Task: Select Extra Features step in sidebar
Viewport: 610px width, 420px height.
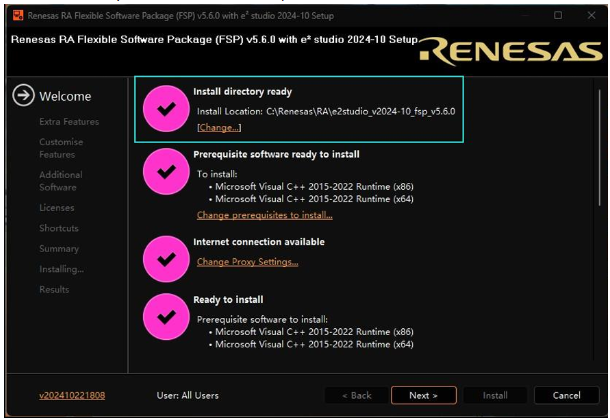Action: (x=69, y=122)
